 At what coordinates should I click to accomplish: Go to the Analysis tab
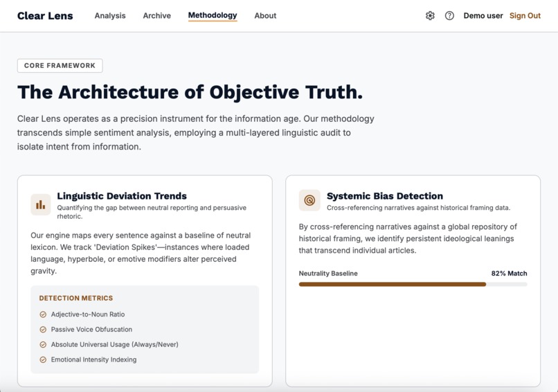(x=110, y=16)
